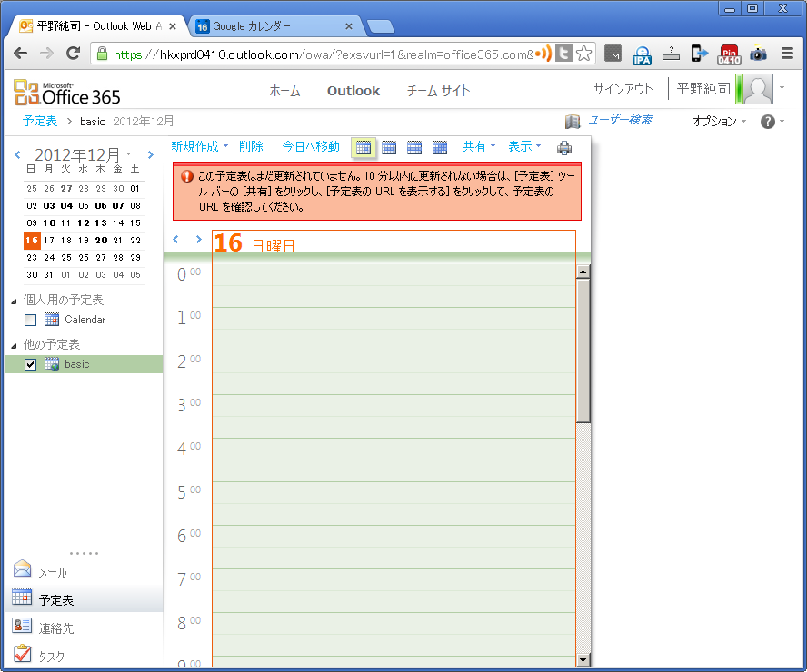Click the サインアウト link
Image resolution: width=807 pixels, height=672 pixels.
point(623,89)
